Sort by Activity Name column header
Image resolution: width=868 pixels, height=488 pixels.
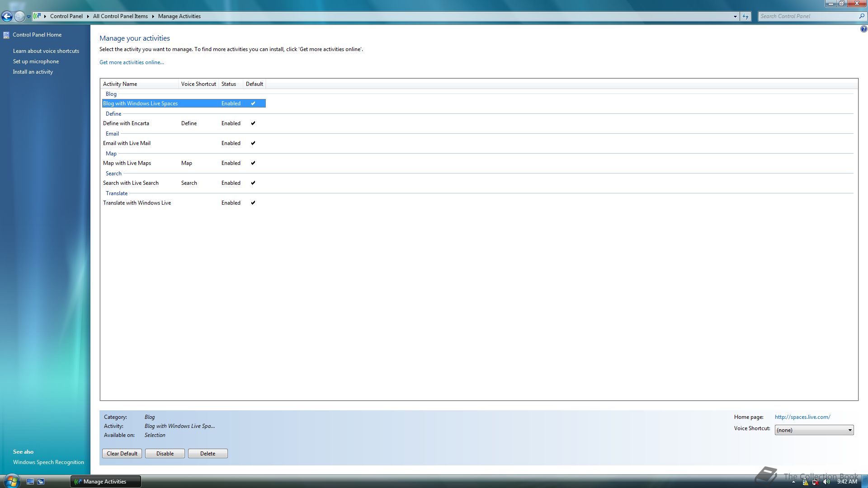point(140,84)
